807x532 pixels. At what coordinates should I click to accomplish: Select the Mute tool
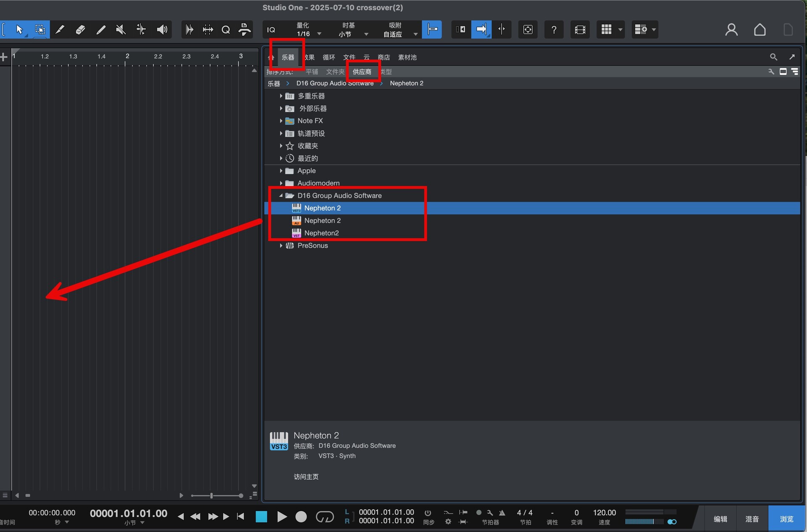click(x=121, y=29)
